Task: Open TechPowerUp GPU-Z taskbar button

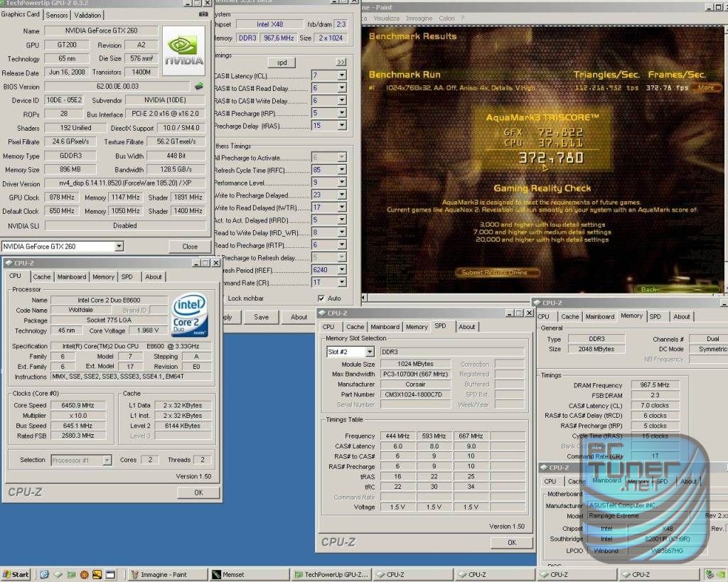Action: click(331, 575)
